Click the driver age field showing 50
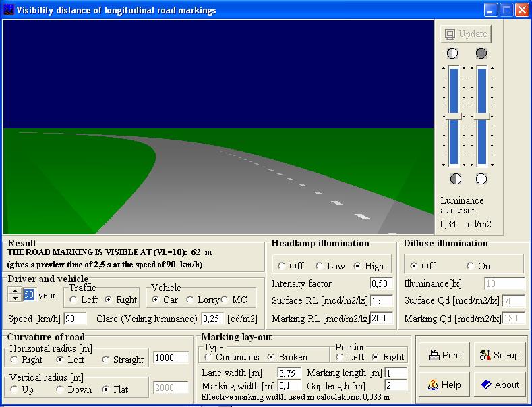Screen dimensions: 532x407 [x=29, y=294]
